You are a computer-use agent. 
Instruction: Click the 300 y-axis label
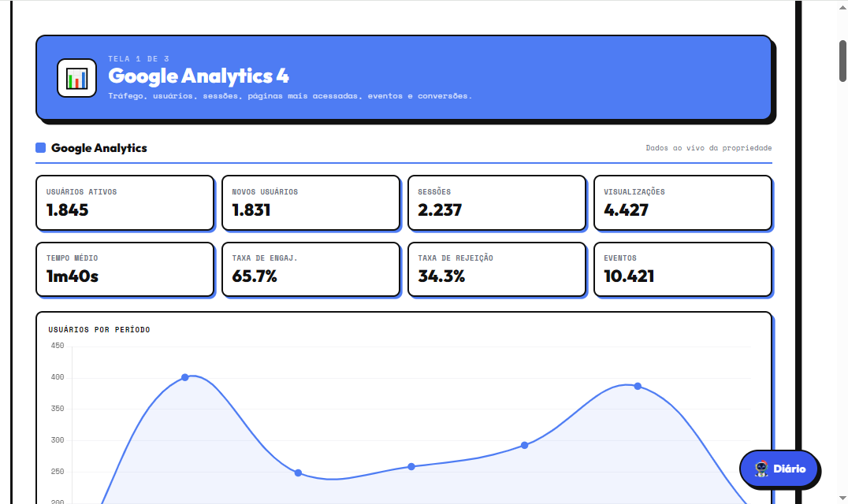pos(58,439)
